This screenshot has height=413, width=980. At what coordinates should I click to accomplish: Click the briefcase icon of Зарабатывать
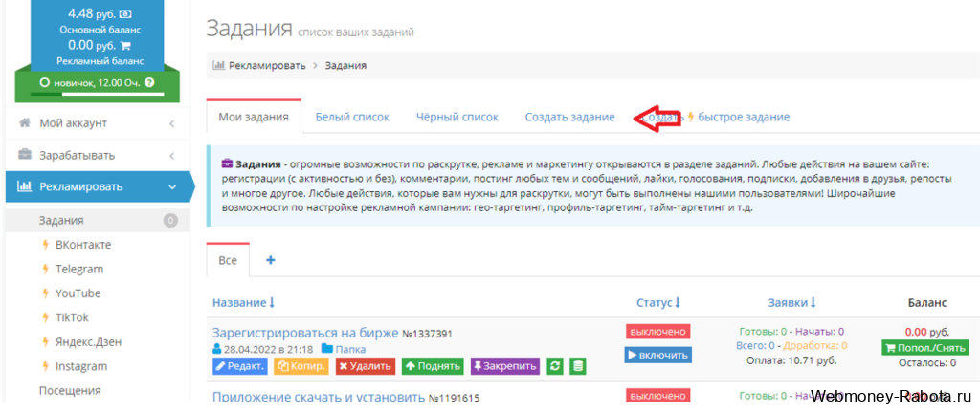[25, 155]
